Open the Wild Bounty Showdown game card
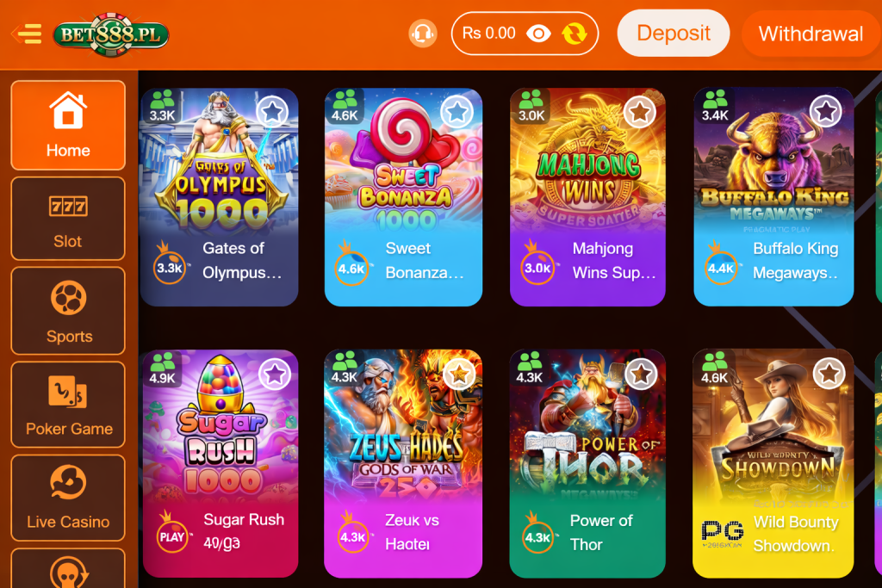 pos(773,463)
